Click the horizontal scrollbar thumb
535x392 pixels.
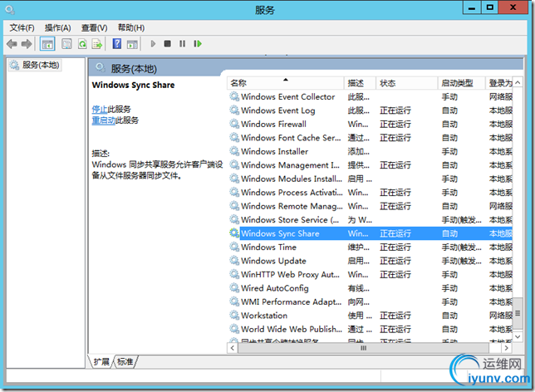(x=363, y=348)
